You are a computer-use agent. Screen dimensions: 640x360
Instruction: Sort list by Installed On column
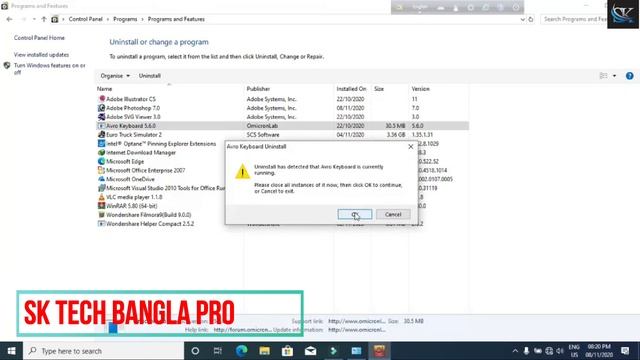point(351,89)
